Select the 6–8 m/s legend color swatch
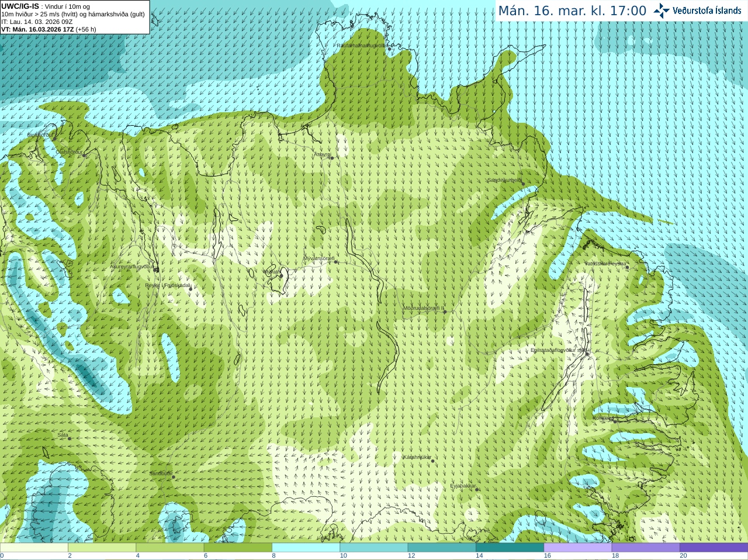Viewport: 748px width, 560px height. tap(238, 548)
